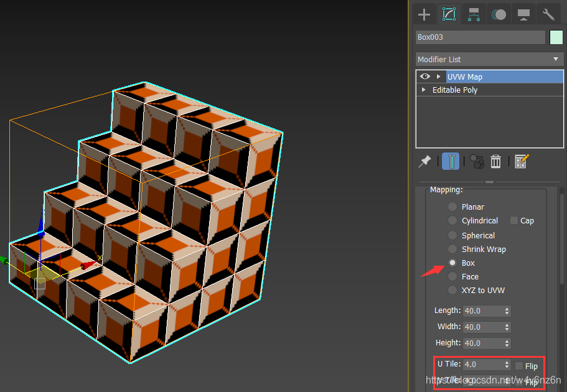
Task: Click Make Unique in the stack toolbar
Action: pos(476,161)
